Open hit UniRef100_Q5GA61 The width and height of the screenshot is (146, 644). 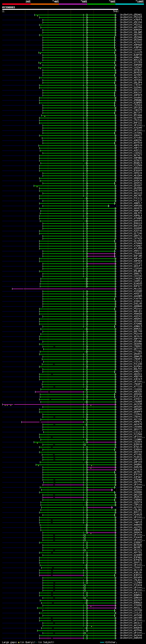tap(131, 15)
